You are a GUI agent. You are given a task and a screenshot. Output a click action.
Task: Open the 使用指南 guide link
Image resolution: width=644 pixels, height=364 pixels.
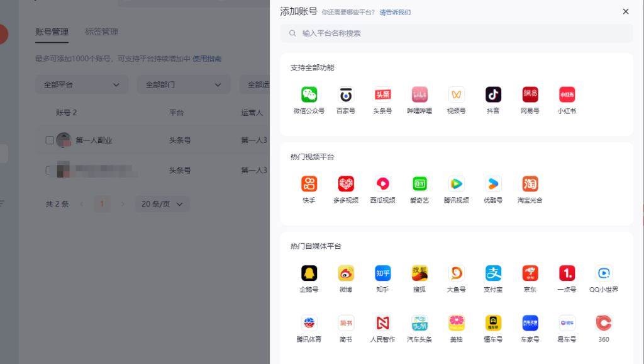[207, 59]
